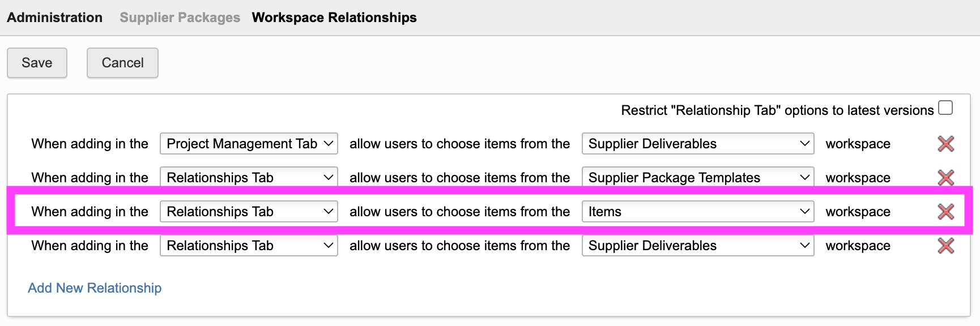This screenshot has width=980, height=326.
Task: Select Workspace Relationships breadcrumb title
Action: click(x=334, y=18)
